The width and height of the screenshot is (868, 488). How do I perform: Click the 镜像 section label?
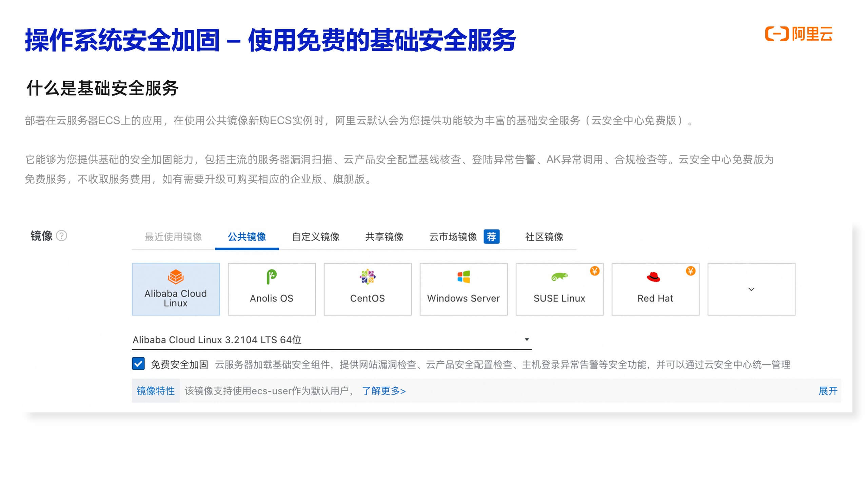pos(41,236)
